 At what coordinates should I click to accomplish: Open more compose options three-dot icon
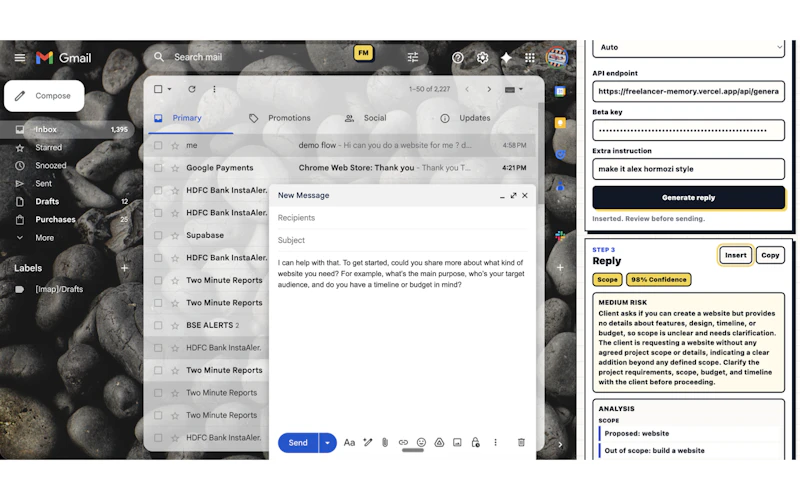tap(495, 442)
